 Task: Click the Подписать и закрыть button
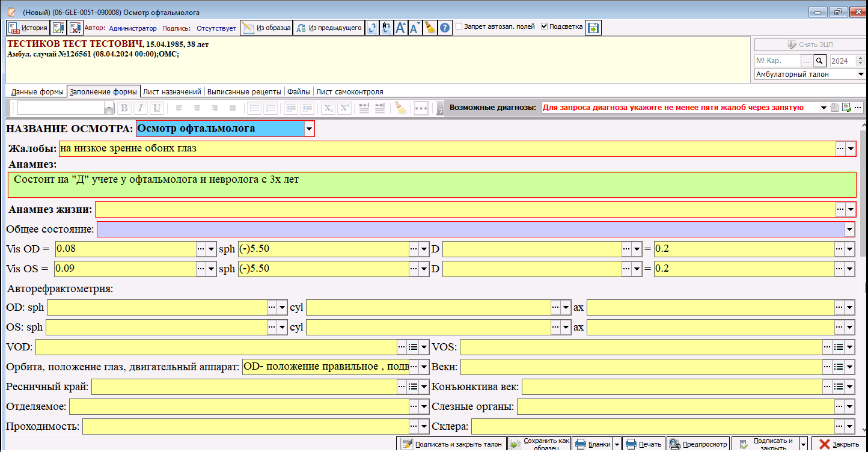pyautogui.click(x=765, y=444)
